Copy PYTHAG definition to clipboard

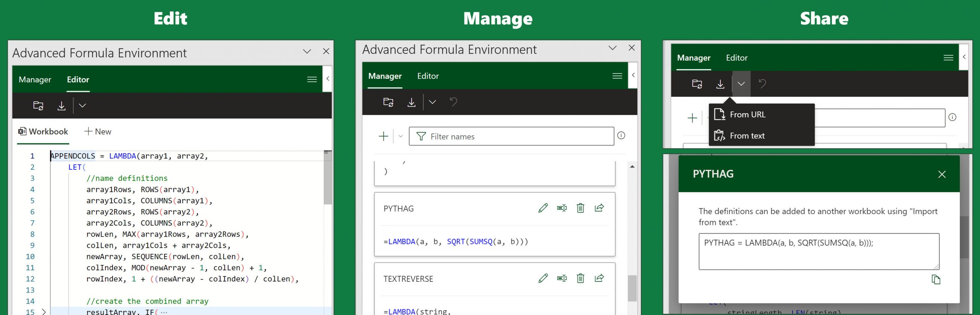coord(936,279)
